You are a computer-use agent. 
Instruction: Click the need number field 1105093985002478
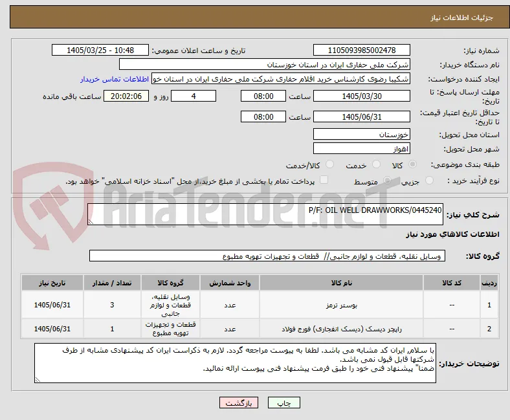pyautogui.click(x=361, y=50)
